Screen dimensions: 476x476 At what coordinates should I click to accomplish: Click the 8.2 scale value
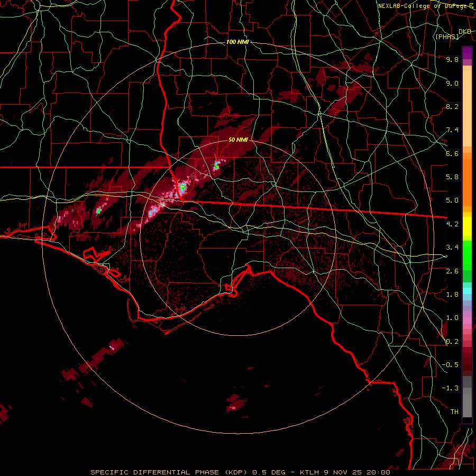[452, 106]
